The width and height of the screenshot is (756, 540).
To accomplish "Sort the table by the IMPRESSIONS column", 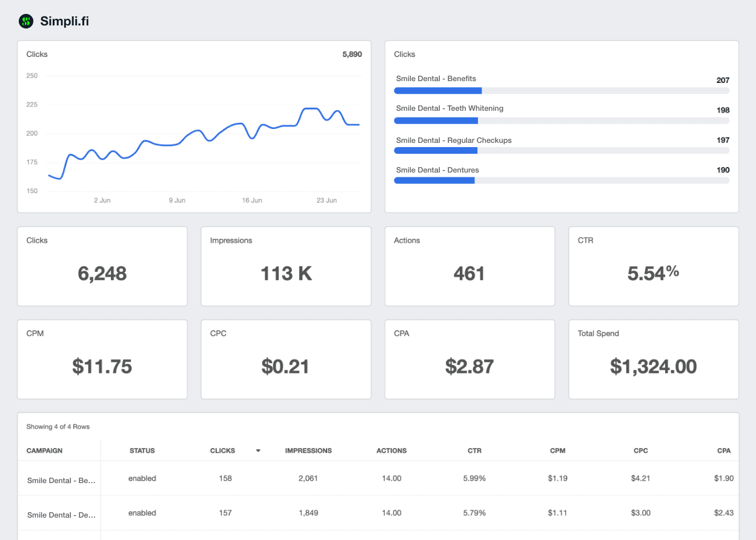I will tap(308, 450).
